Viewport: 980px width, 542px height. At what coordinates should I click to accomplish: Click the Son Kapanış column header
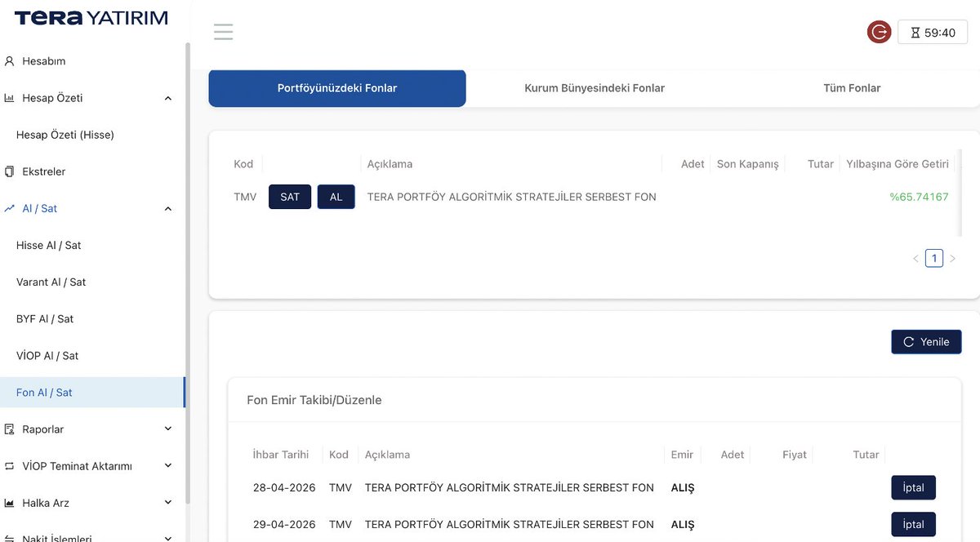[747, 164]
